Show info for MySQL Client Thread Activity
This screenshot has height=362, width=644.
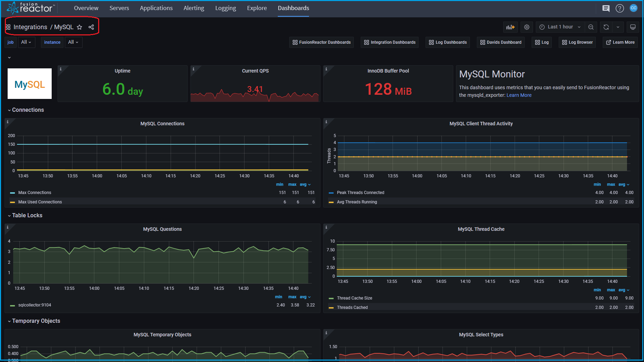pyautogui.click(x=326, y=122)
